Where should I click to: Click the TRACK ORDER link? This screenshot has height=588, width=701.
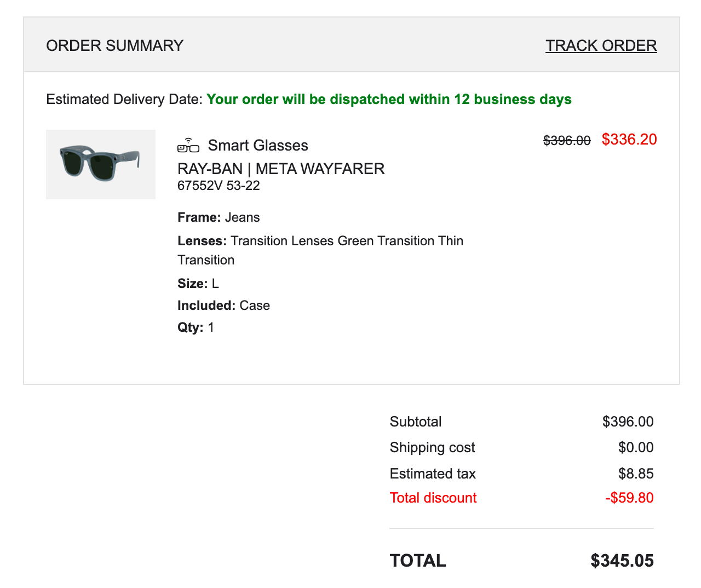pos(601,45)
